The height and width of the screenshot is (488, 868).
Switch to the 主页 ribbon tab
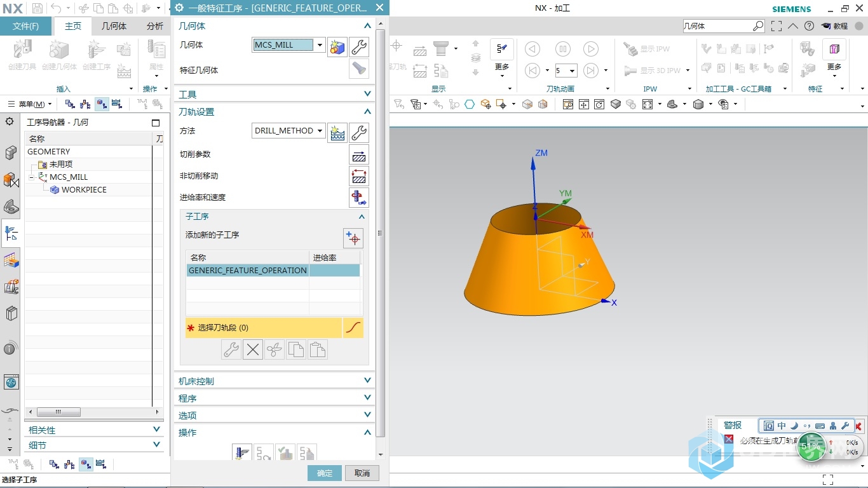[73, 26]
